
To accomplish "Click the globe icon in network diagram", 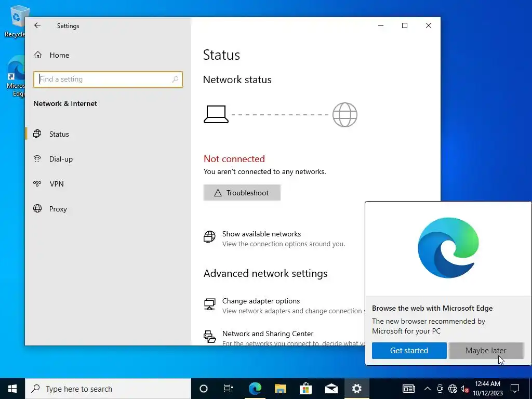I will coord(345,115).
